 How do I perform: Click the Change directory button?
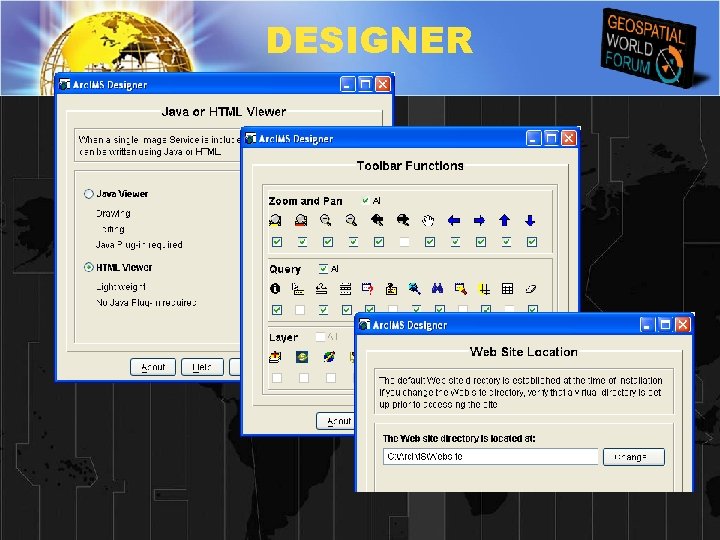634,457
